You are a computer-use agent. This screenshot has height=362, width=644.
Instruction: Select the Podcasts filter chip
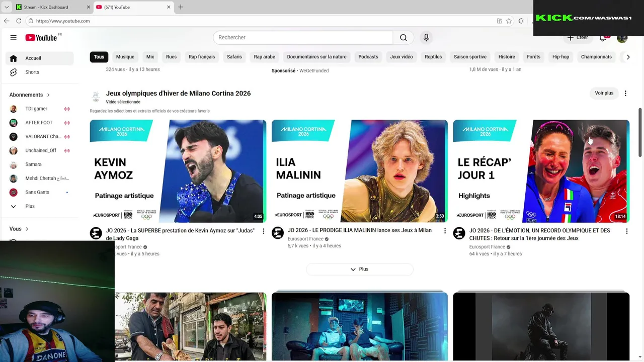368,57
